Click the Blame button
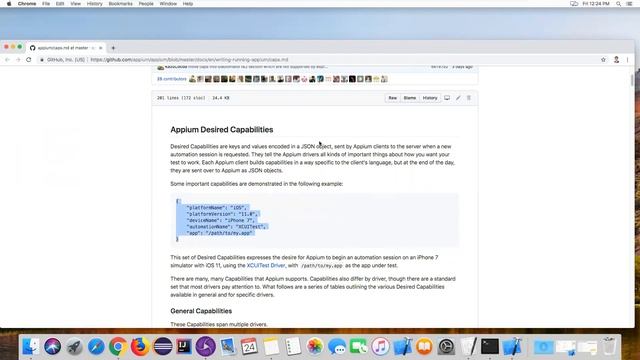The width and height of the screenshot is (640, 360). click(x=410, y=98)
